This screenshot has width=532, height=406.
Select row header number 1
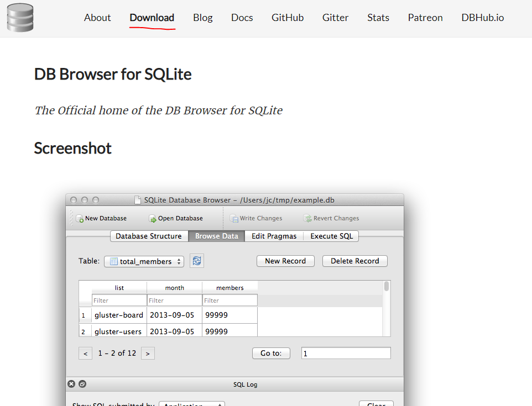pyautogui.click(x=85, y=315)
